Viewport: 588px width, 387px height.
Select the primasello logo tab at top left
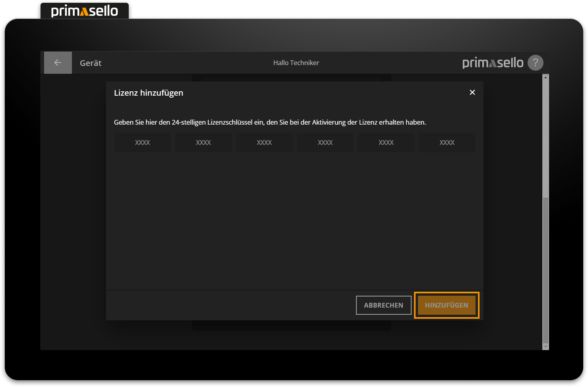click(84, 11)
